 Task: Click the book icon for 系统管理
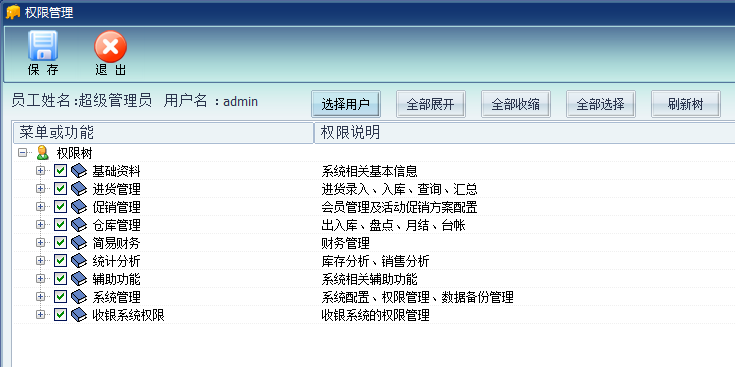pos(79,297)
